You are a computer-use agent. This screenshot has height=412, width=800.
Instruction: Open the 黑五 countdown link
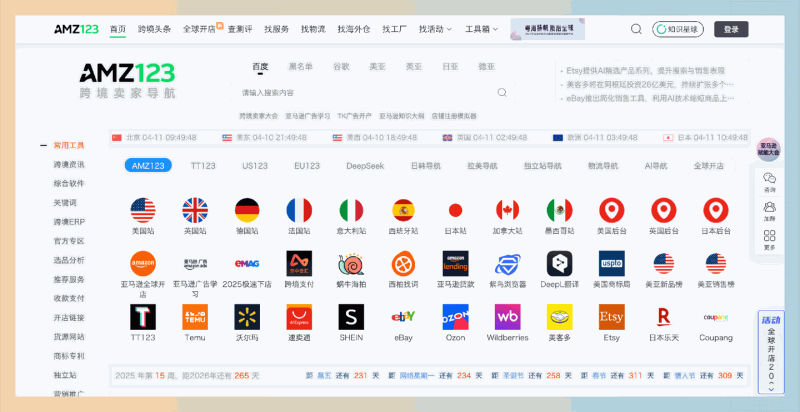click(x=324, y=376)
